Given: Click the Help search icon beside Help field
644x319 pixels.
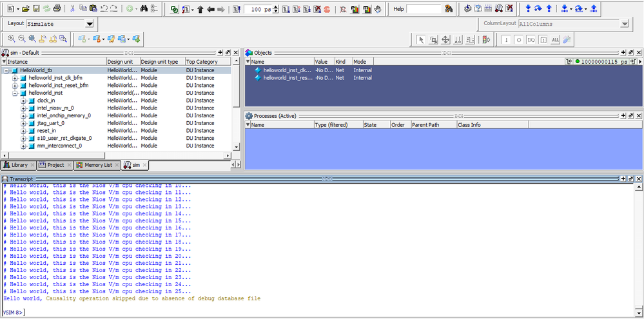Looking at the screenshot, I should click(449, 8).
